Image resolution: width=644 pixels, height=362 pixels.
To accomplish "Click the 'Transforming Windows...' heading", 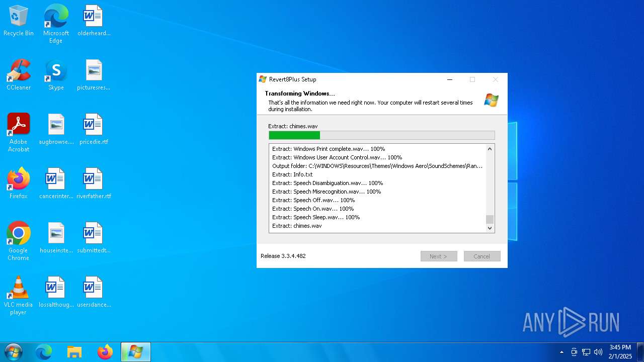I will click(300, 94).
